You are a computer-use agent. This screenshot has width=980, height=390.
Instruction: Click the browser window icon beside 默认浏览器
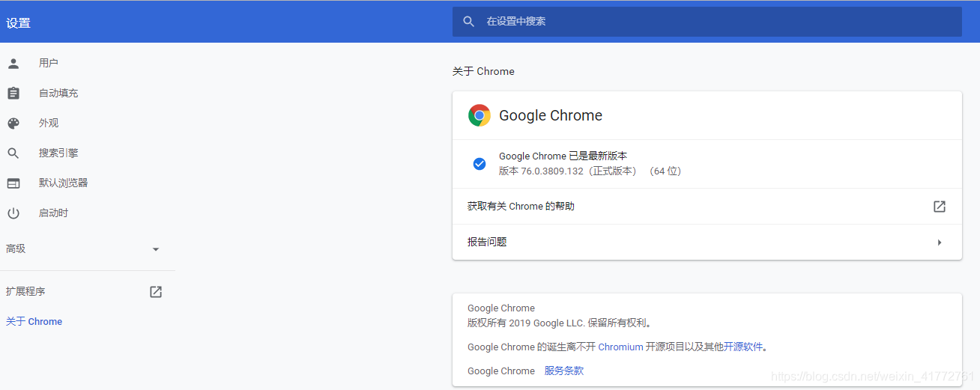[13, 183]
